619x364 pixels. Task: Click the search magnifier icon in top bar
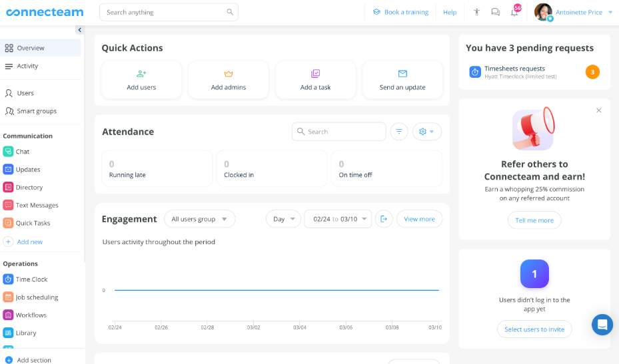[x=230, y=12]
